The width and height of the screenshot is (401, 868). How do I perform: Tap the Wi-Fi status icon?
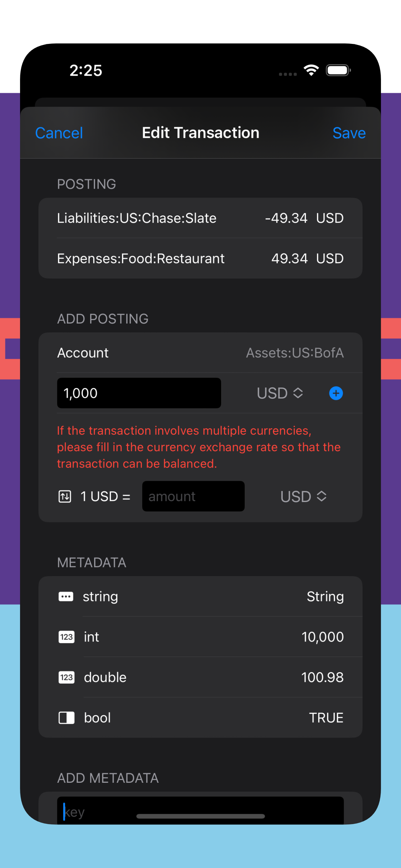coord(311,70)
